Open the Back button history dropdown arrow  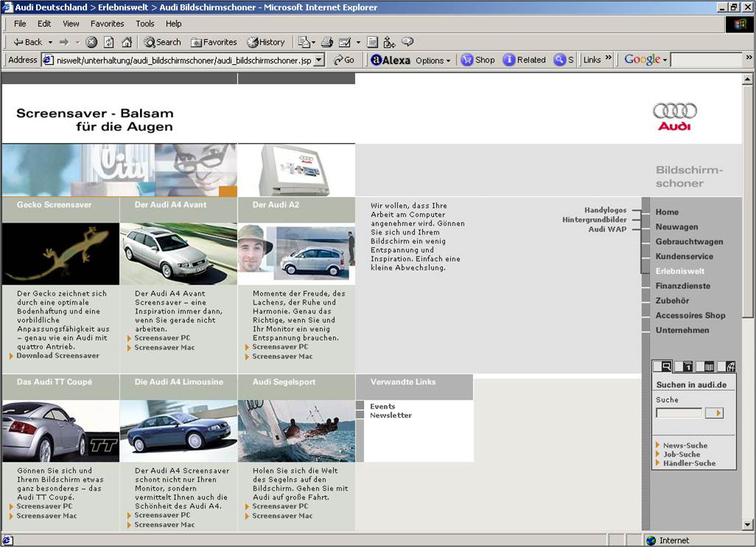point(50,42)
